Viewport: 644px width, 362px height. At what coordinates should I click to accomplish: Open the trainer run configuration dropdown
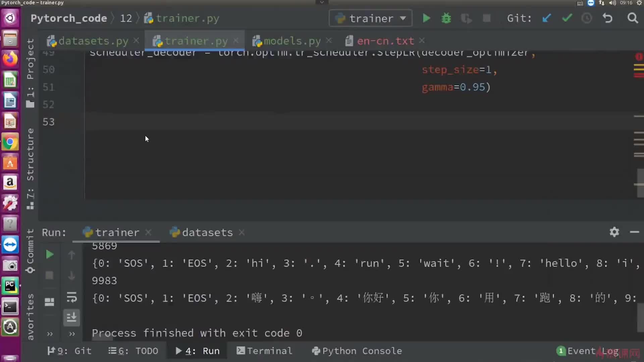click(371, 18)
